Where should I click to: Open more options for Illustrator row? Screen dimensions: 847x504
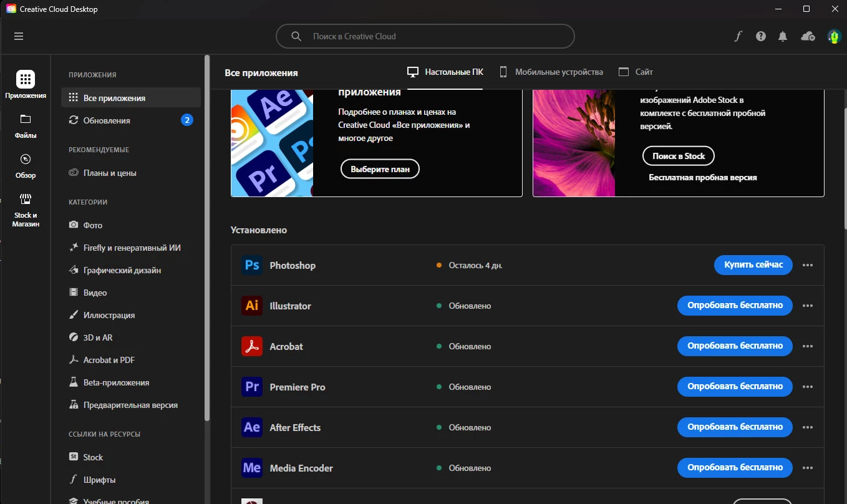(808, 306)
